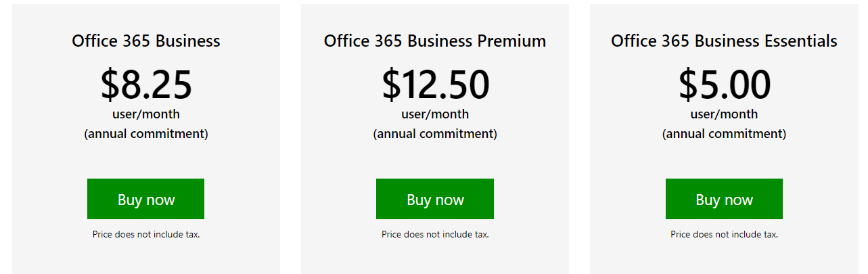
Task: Click user/month under the $12.50 price
Action: (435, 114)
